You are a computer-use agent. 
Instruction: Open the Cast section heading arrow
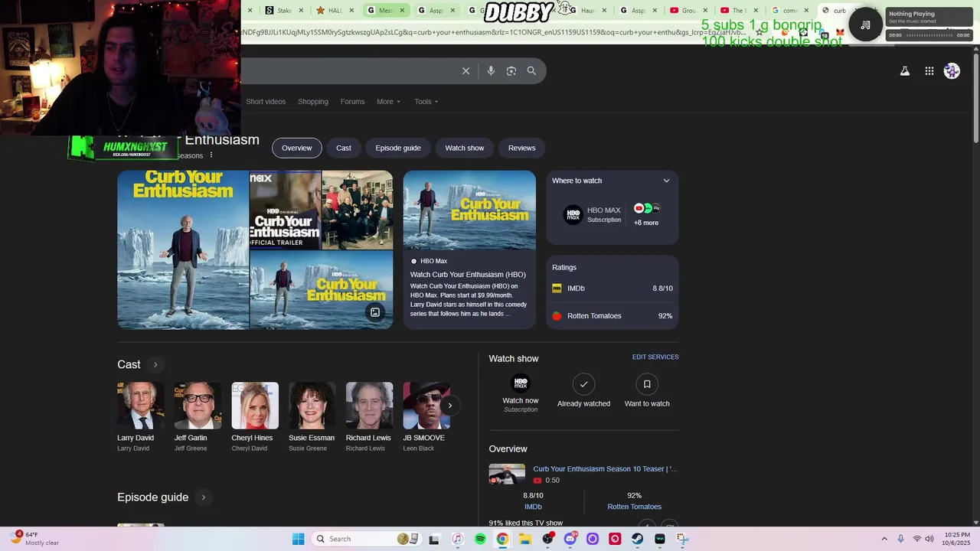[155, 365]
